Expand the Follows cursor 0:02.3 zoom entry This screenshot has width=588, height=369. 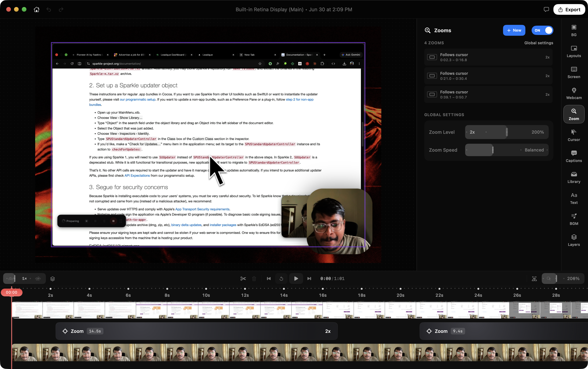(488, 57)
